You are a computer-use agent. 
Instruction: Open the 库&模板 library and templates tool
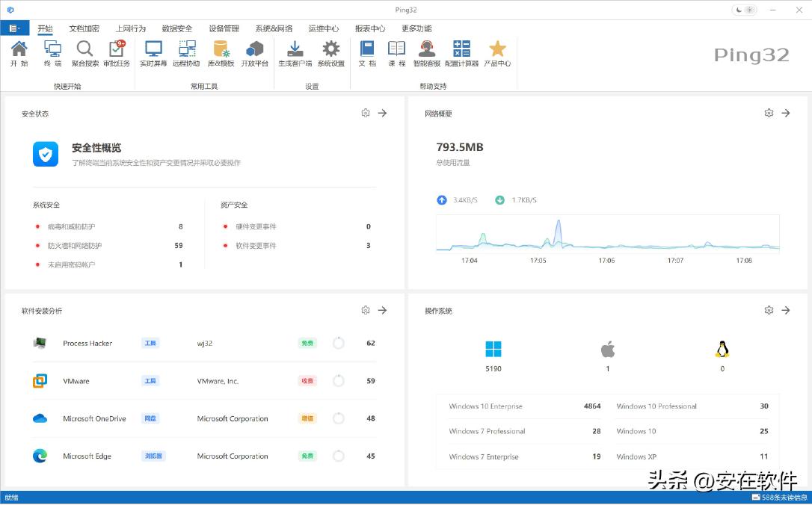(x=221, y=54)
